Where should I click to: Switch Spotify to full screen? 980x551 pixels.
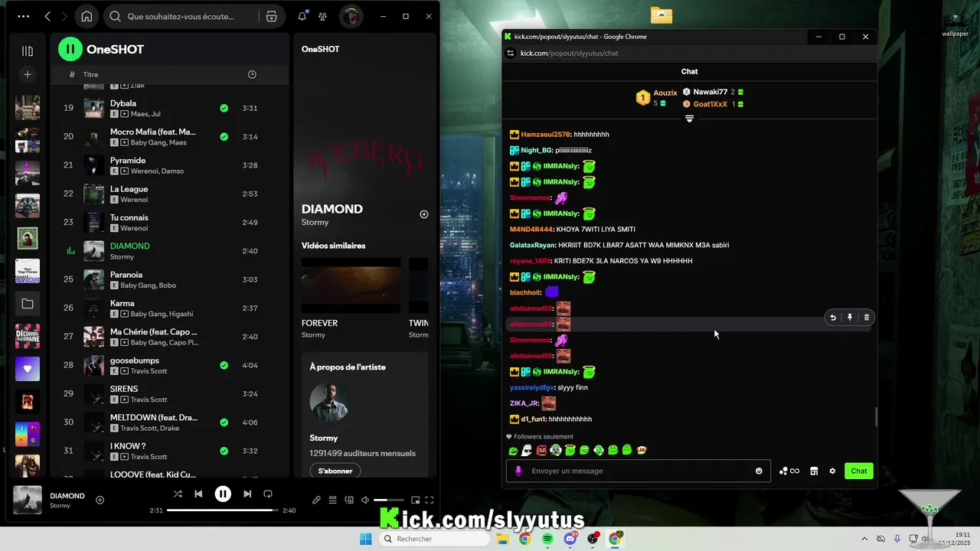[430, 500]
